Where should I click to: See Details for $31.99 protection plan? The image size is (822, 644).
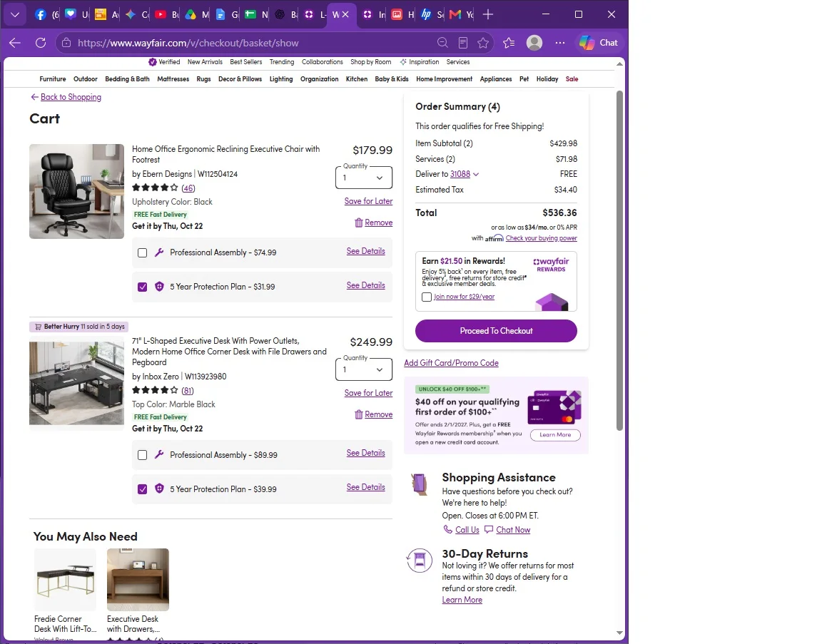point(365,285)
